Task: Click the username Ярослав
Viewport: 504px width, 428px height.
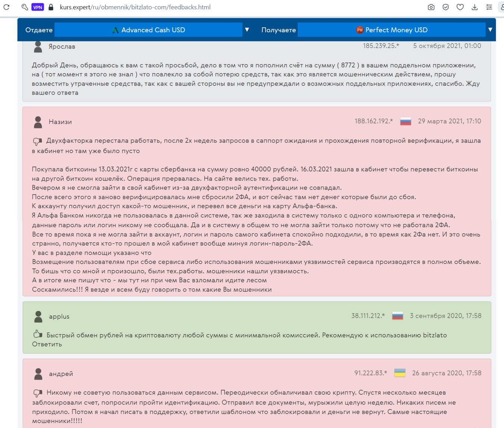Action: click(62, 47)
